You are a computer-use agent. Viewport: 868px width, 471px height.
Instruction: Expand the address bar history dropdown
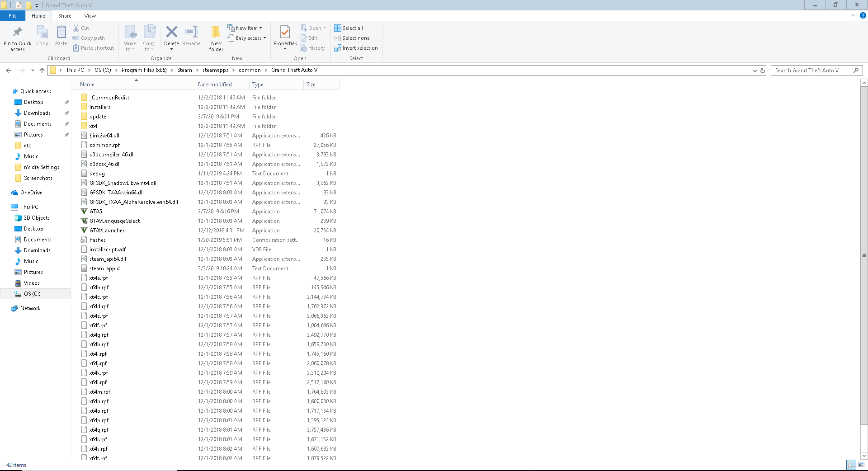coord(755,71)
